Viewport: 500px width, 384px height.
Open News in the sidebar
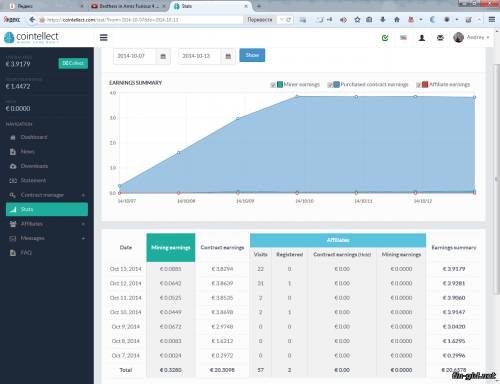(x=27, y=151)
